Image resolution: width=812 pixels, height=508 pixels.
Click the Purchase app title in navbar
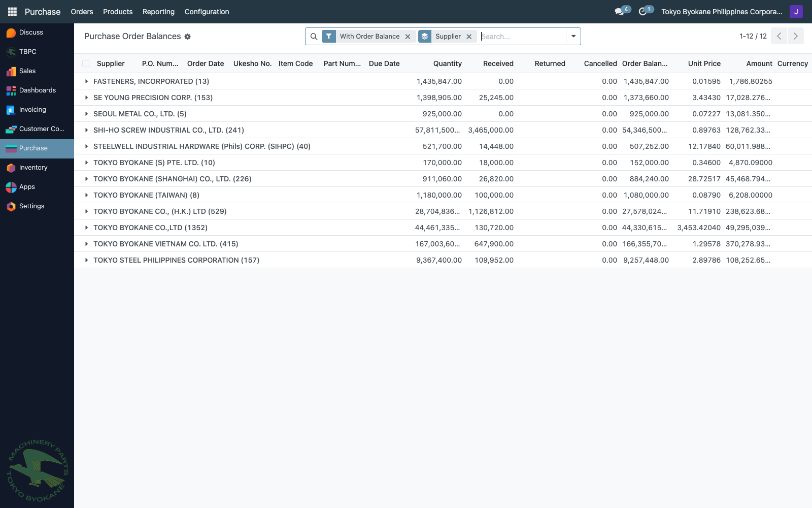coord(43,12)
